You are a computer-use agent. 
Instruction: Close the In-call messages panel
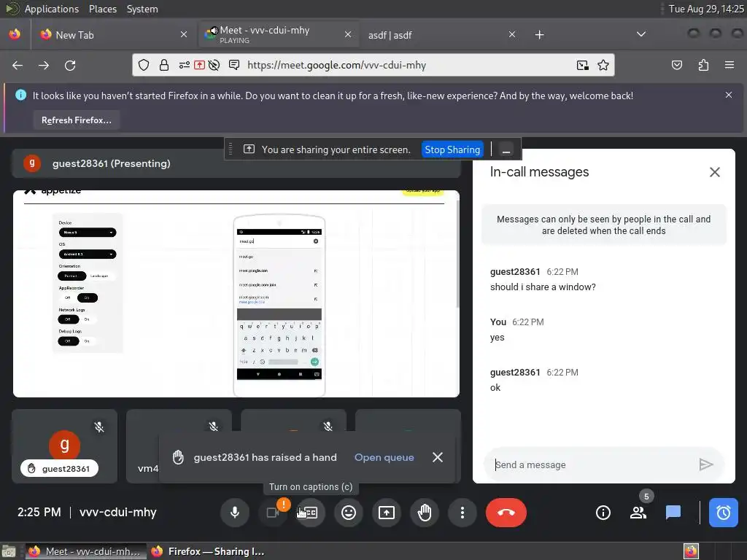click(715, 172)
